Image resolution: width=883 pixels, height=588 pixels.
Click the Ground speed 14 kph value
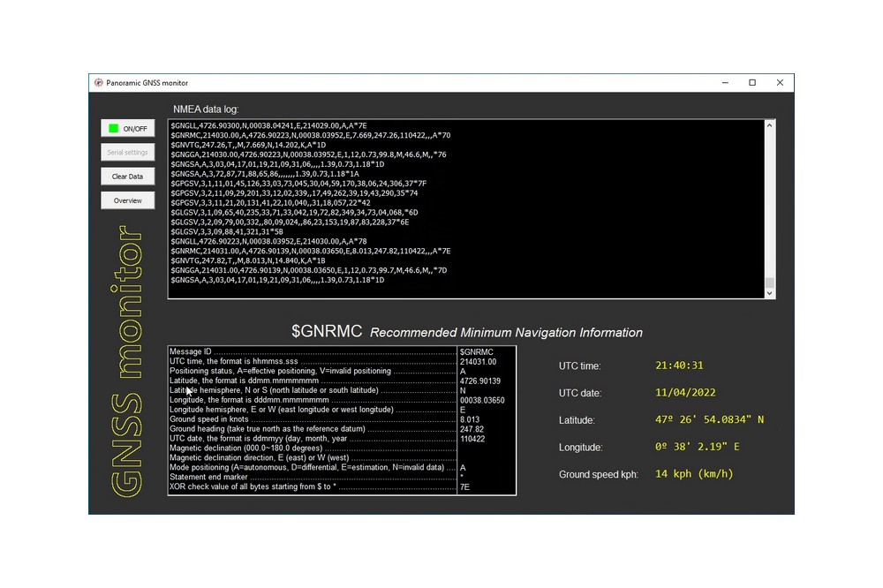coord(694,473)
